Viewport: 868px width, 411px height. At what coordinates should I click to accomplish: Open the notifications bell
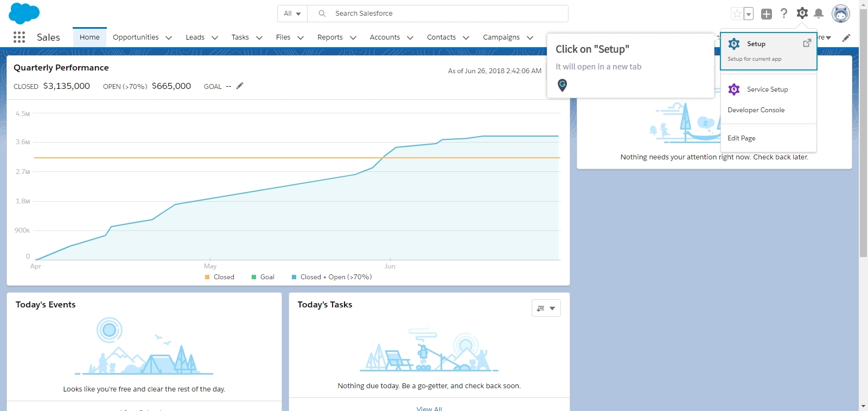point(819,14)
